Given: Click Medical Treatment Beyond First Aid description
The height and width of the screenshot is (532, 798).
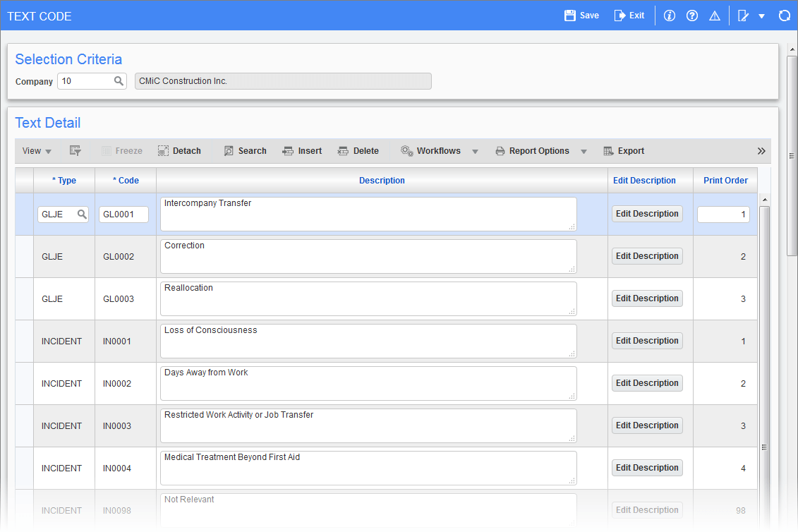Looking at the screenshot, I should pos(368,468).
